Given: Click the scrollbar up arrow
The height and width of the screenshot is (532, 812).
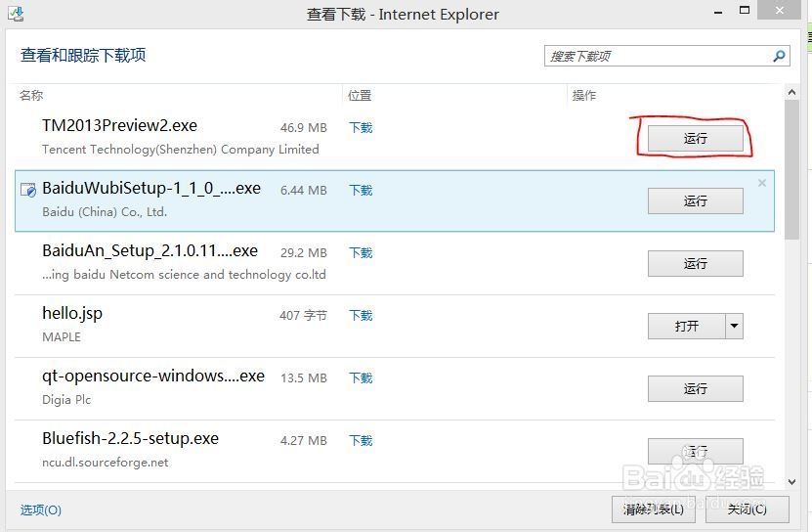Looking at the screenshot, I should pyautogui.click(x=791, y=92).
